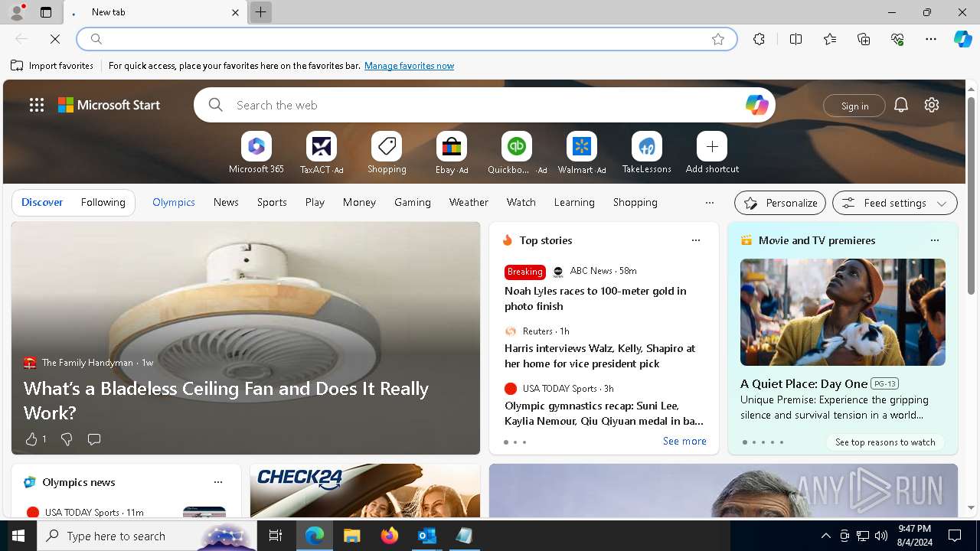The width and height of the screenshot is (980, 551).
Task: Click Import favorites button
Action: click(52, 66)
